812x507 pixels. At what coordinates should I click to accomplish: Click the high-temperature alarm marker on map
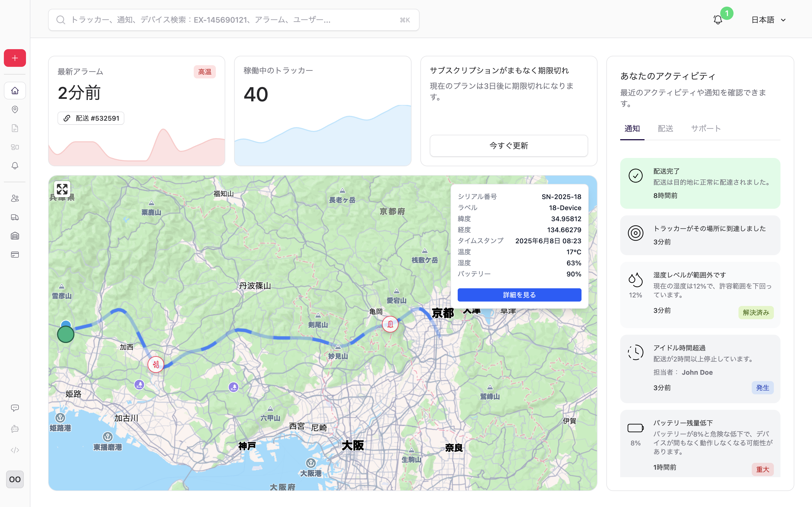[156, 364]
